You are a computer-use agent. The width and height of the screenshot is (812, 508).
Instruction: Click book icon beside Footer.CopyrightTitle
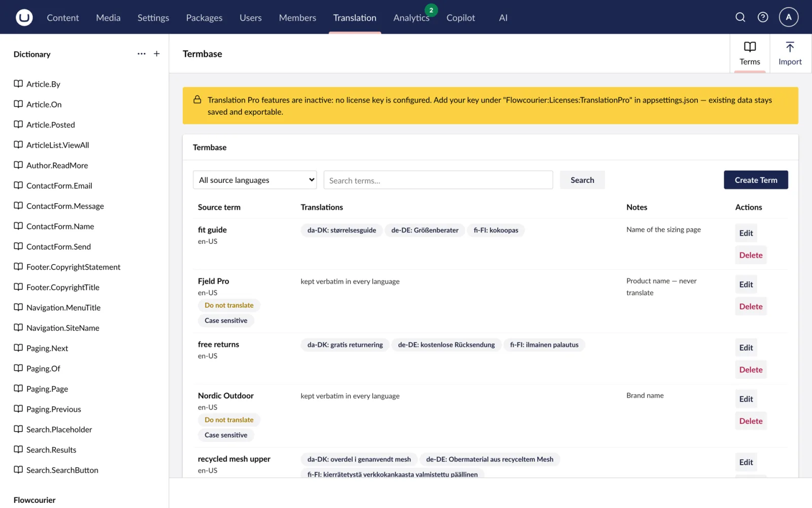pos(18,287)
